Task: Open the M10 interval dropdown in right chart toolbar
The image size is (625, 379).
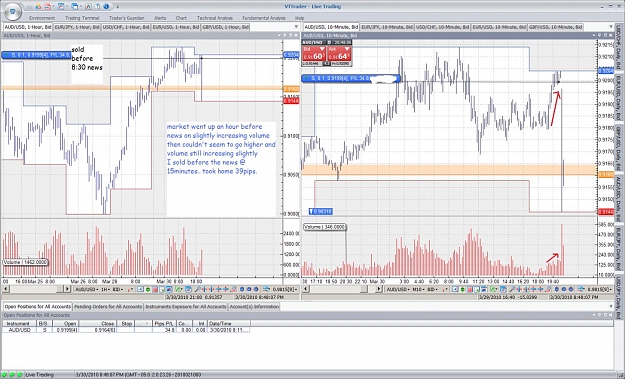Action: coord(418,289)
